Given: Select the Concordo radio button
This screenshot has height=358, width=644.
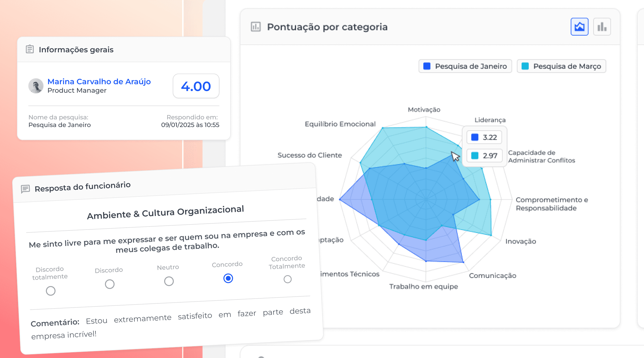Looking at the screenshot, I should coord(228,278).
